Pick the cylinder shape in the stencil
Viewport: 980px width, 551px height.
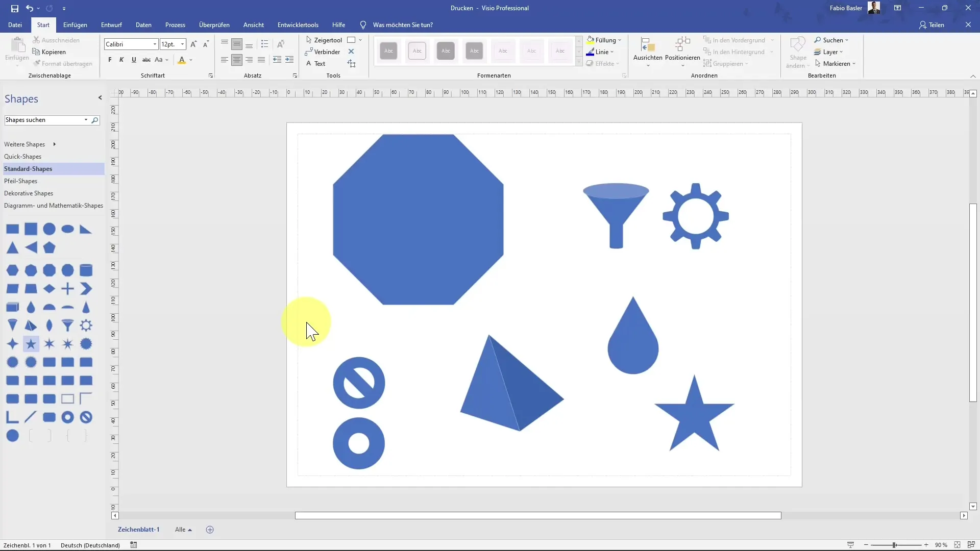pyautogui.click(x=86, y=270)
